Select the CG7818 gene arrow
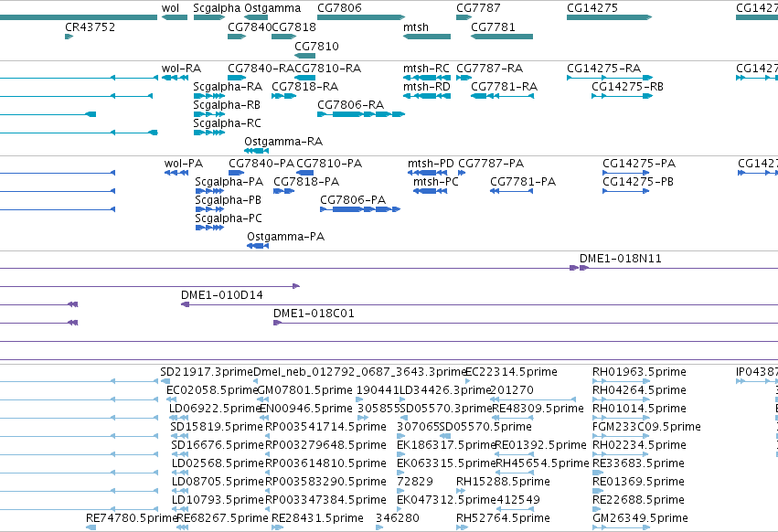 pyautogui.click(x=283, y=37)
